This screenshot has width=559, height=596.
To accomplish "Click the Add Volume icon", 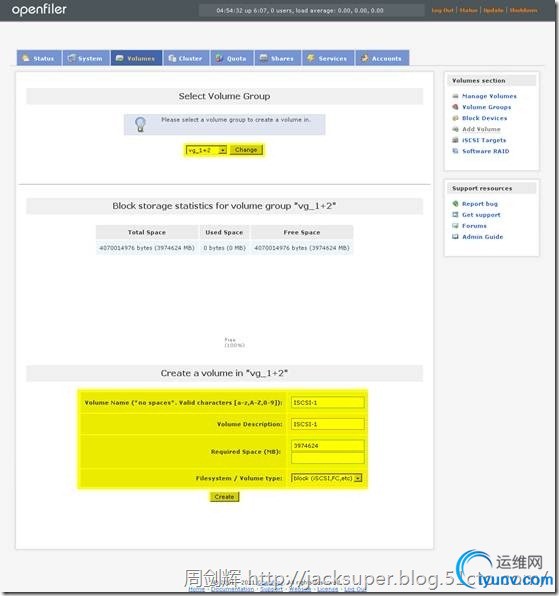I will [455, 129].
